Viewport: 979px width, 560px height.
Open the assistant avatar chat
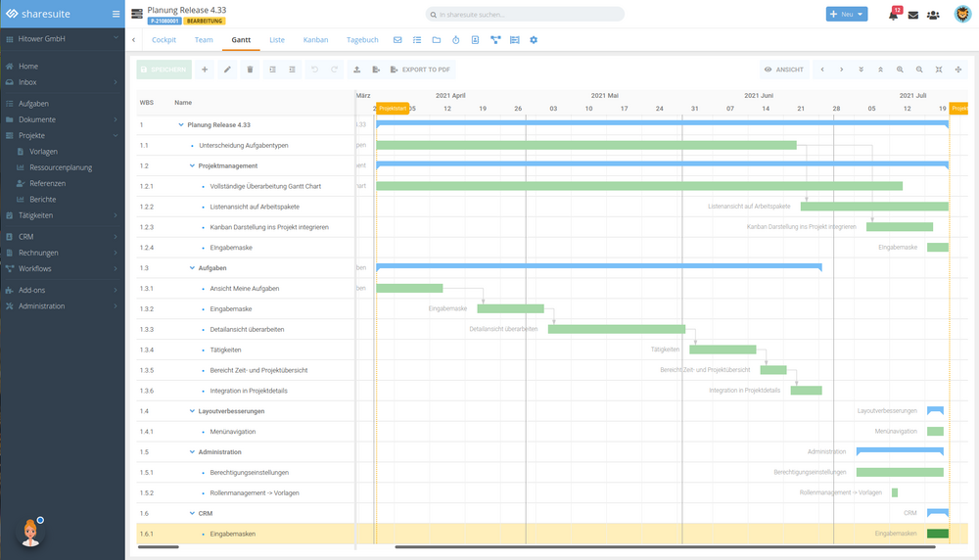coord(30,532)
